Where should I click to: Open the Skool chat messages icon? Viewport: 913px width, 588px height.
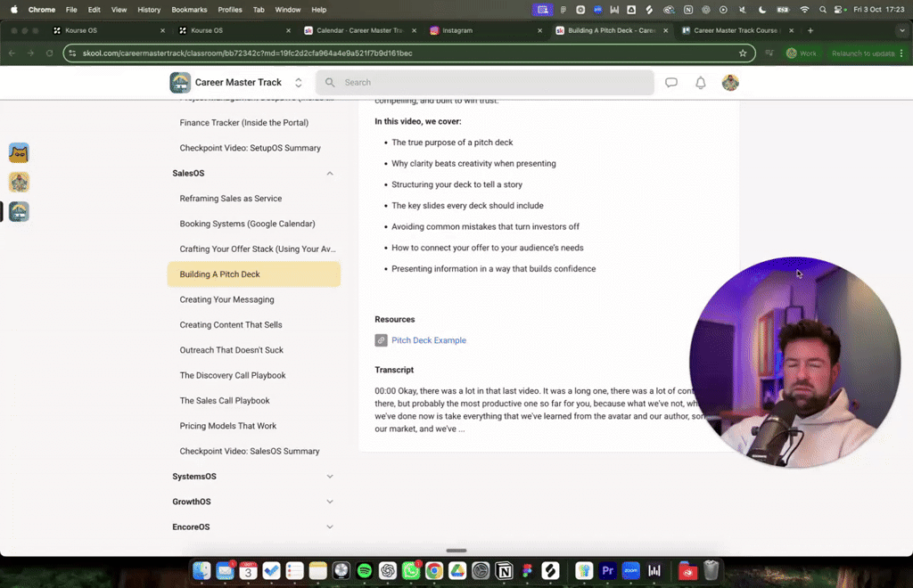[x=670, y=82]
